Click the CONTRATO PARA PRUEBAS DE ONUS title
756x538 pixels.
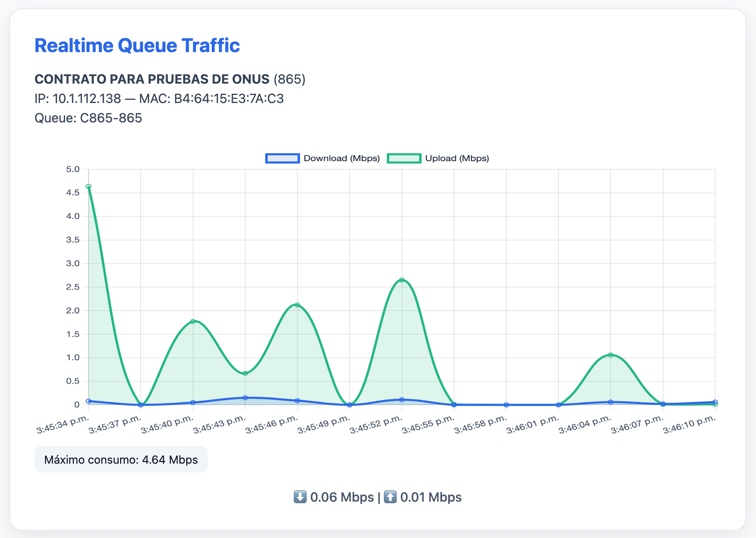(152, 79)
